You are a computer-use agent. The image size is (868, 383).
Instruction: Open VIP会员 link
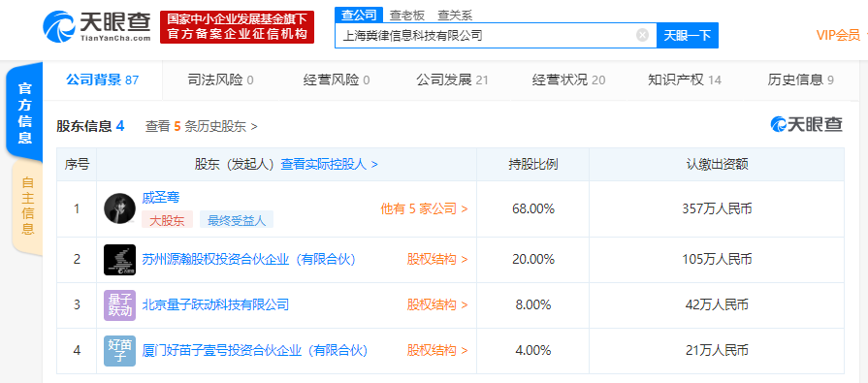coord(838,36)
